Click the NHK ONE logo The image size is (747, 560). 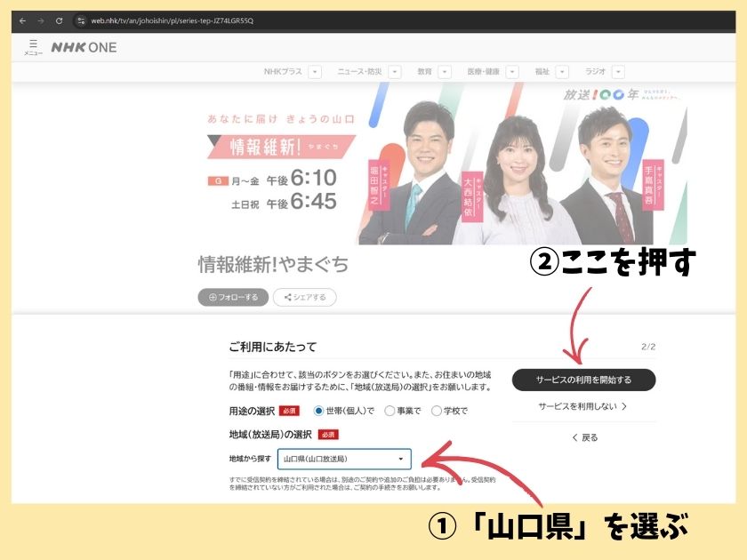pyautogui.click(x=84, y=47)
